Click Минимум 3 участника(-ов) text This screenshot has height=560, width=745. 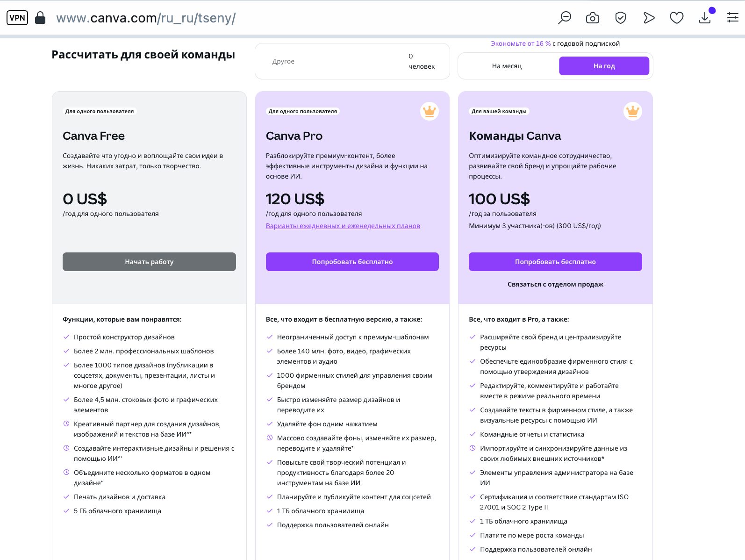pos(535,226)
